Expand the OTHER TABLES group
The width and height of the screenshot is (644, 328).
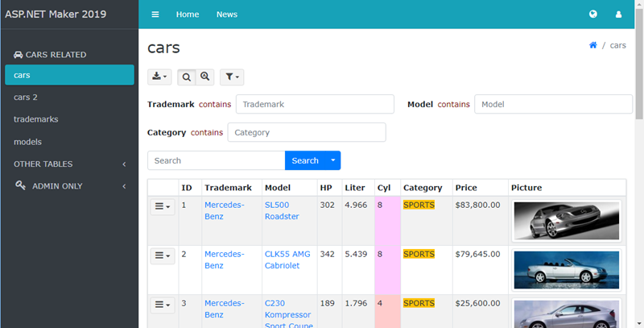[69, 164]
